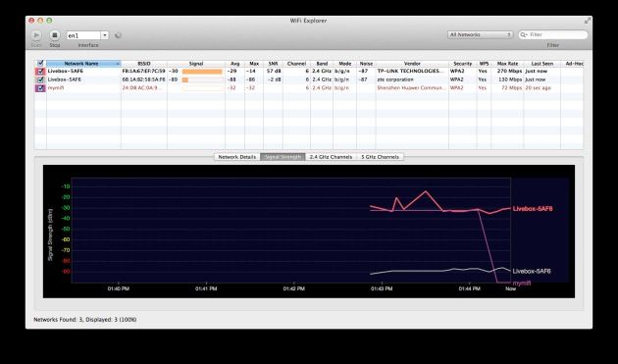Toggle sort arrow on Network Name column
The width and height of the screenshot is (618, 364).
pos(117,64)
